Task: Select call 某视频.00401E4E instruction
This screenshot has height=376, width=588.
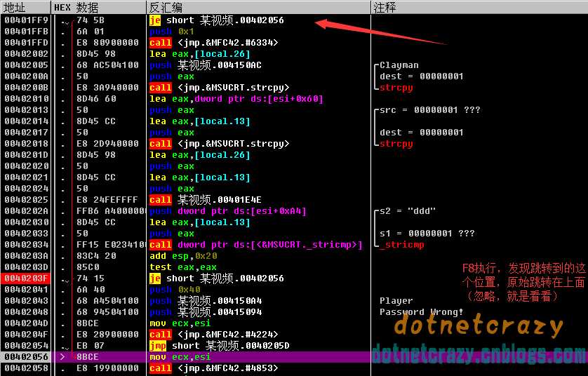Action: click(x=206, y=200)
